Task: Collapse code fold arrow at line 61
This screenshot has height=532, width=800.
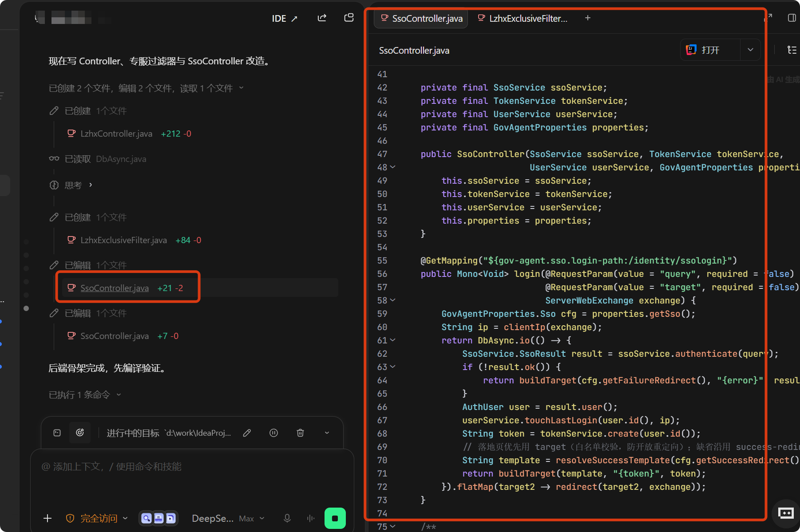Action: click(393, 340)
